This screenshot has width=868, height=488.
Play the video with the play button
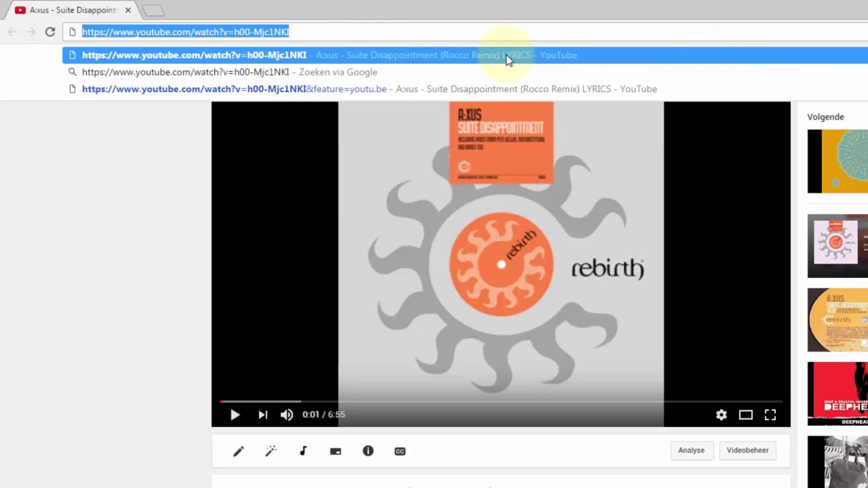pos(235,415)
